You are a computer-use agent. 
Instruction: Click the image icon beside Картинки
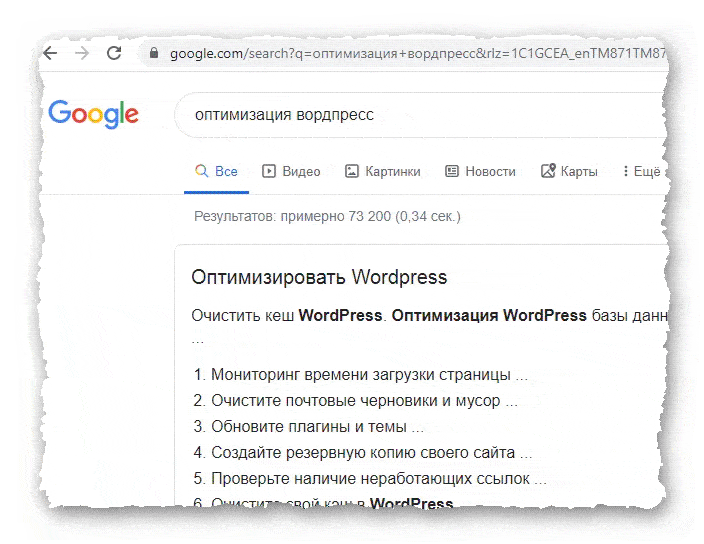click(x=352, y=171)
